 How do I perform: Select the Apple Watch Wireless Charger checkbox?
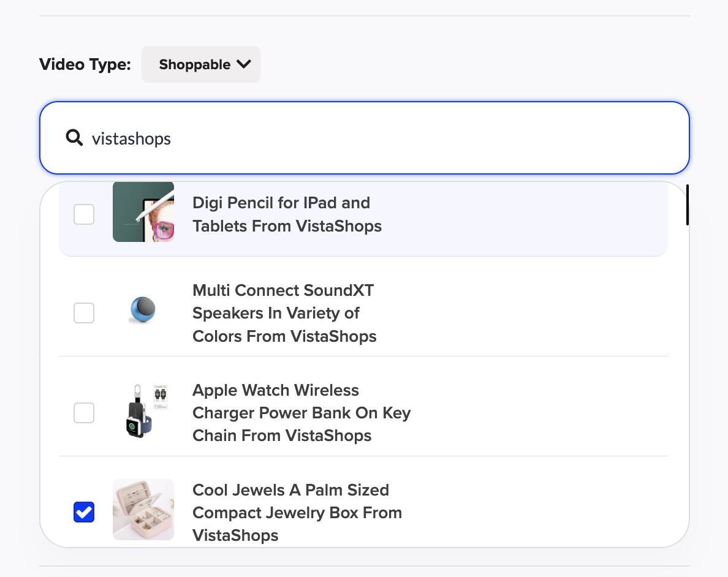84,413
